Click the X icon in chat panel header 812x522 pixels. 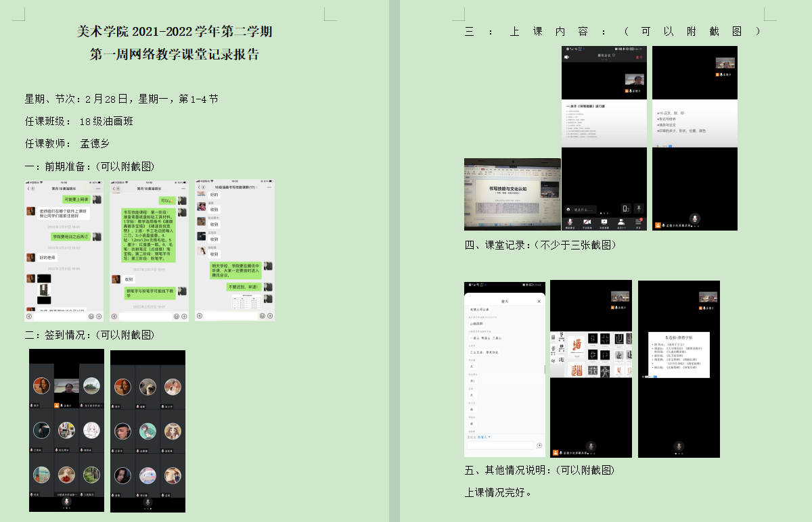coord(539,301)
